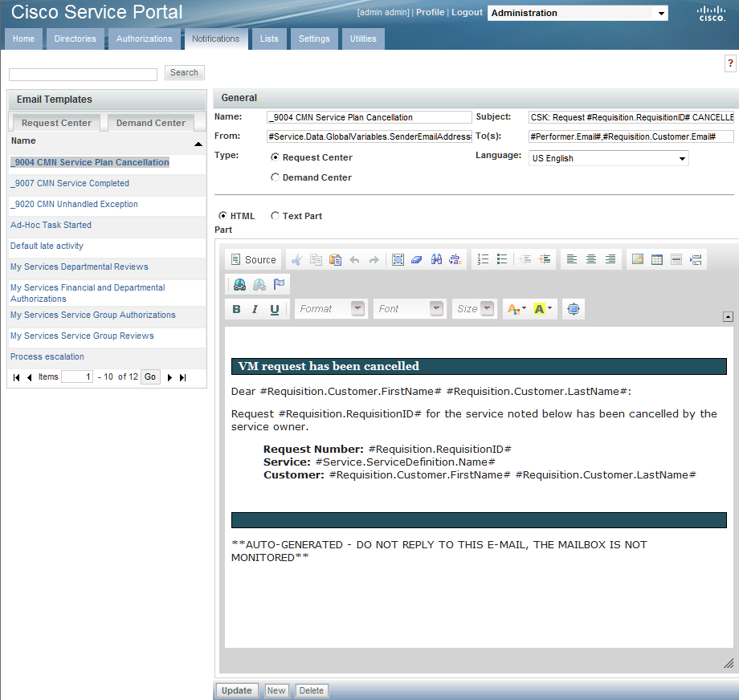Open the Notifications tab
This screenshot has width=739, height=700.
point(216,39)
